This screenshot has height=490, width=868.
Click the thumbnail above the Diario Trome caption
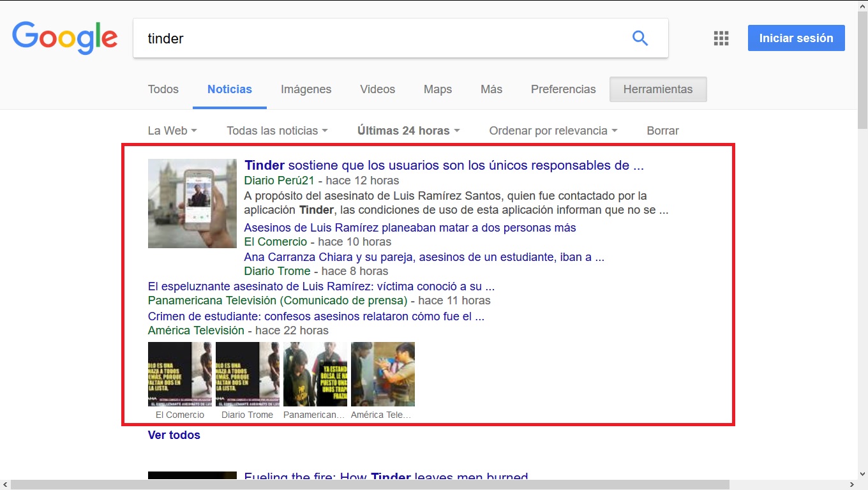point(248,374)
